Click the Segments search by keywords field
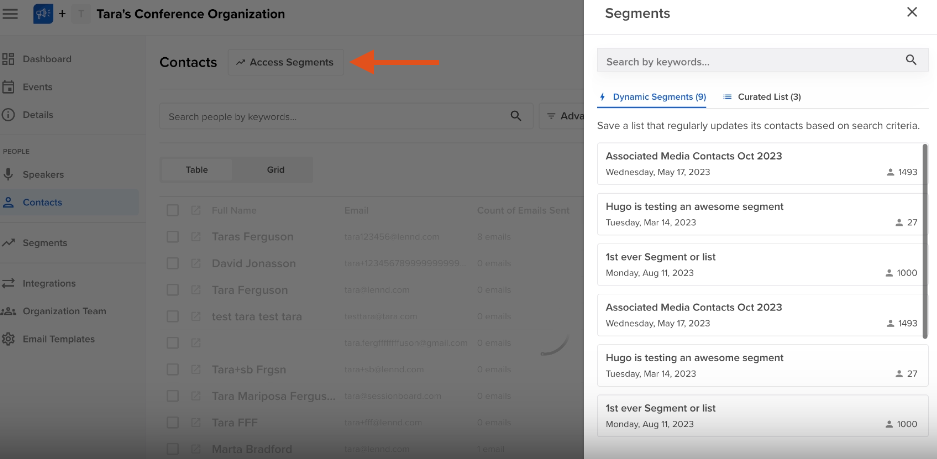The width and height of the screenshot is (937, 459). [750, 61]
